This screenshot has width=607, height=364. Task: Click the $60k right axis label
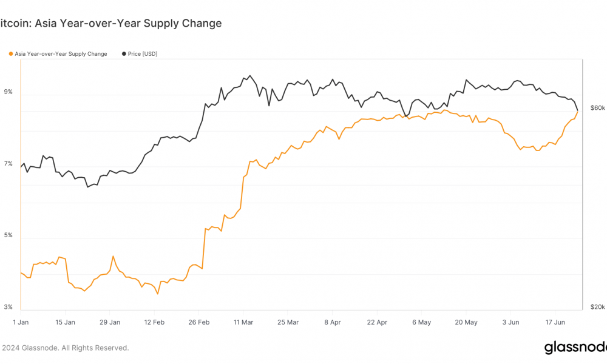(598, 108)
